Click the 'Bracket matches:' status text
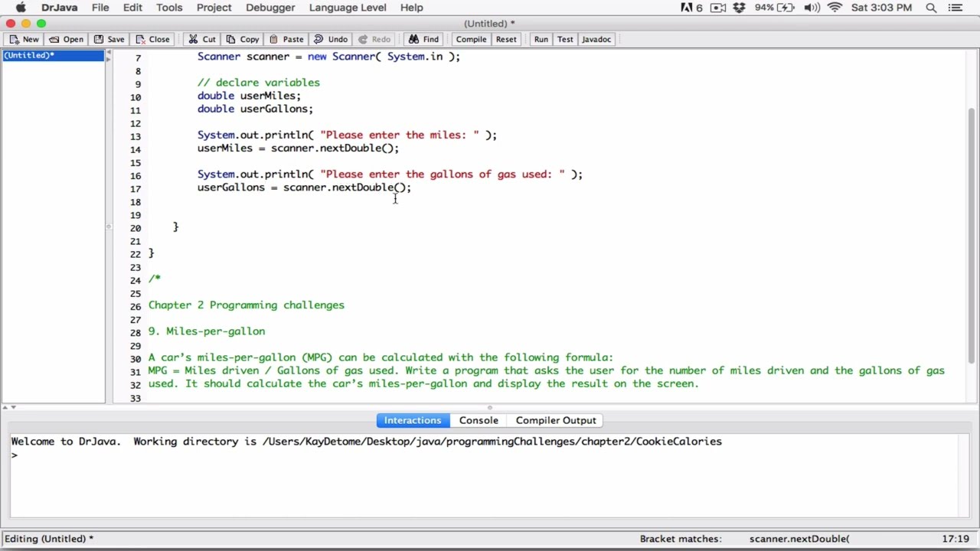This screenshot has height=551, width=980. pos(681,539)
